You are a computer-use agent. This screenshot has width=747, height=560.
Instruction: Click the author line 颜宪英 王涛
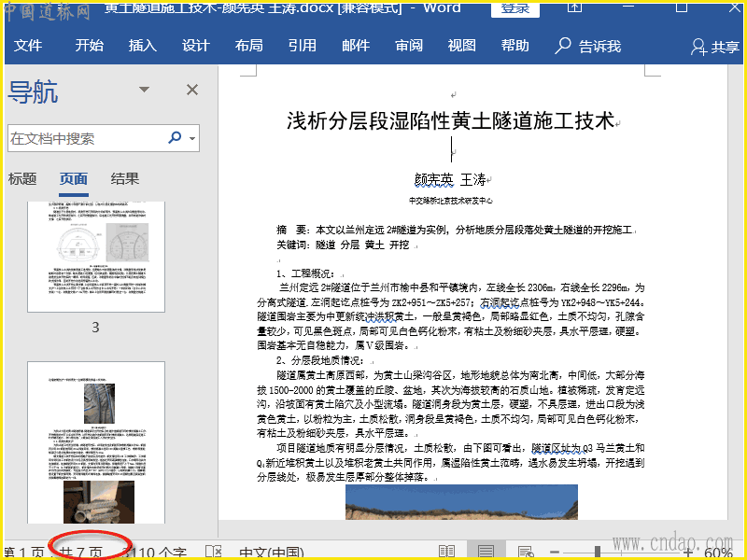(450, 179)
